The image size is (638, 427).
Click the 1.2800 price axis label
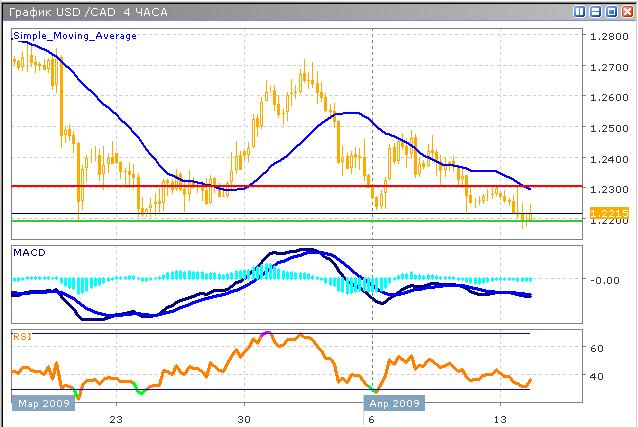[x=608, y=36]
